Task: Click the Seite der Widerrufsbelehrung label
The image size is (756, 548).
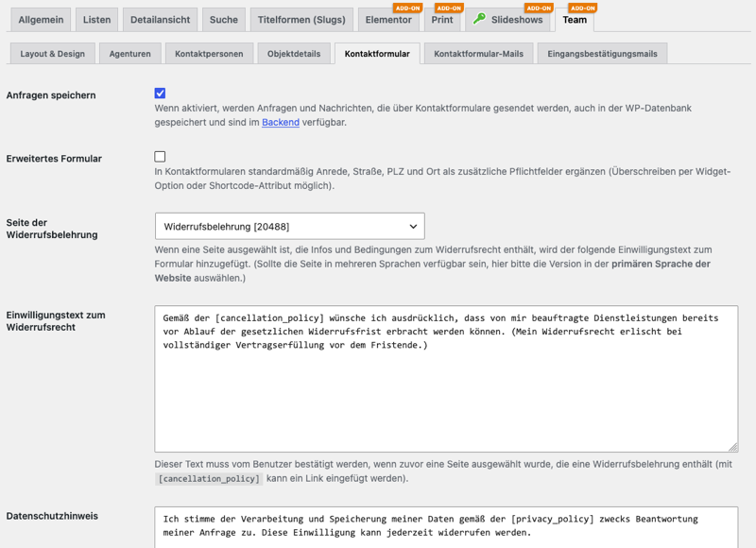Action: (52, 229)
